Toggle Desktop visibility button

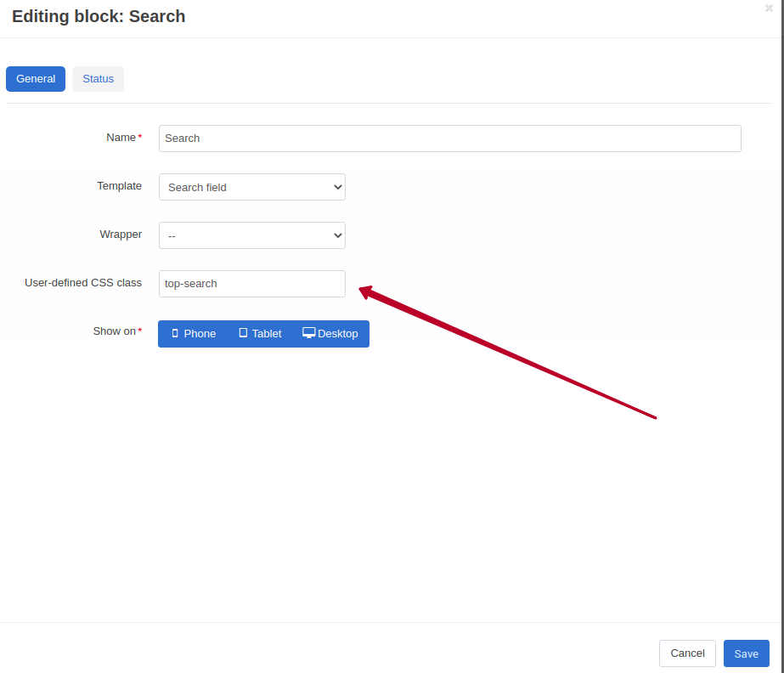point(330,334)
